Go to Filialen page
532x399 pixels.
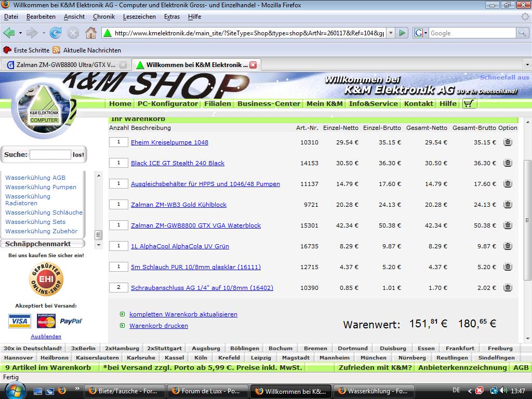pos(218,103)
